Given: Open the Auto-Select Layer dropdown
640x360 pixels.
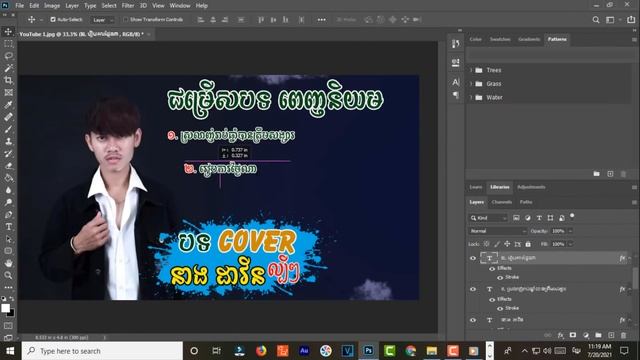Looking at the screenshot, I should 102,20.
